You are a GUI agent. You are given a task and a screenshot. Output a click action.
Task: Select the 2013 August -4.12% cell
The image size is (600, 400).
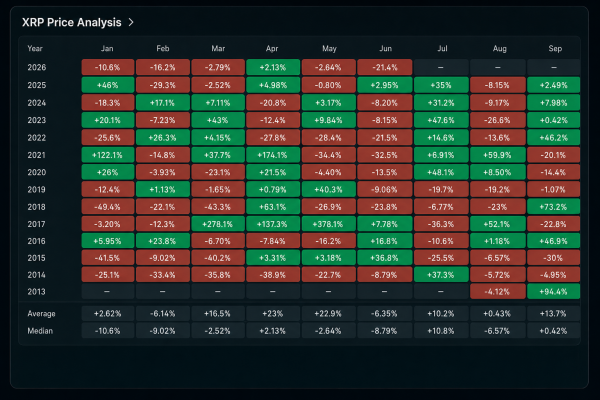497,292
